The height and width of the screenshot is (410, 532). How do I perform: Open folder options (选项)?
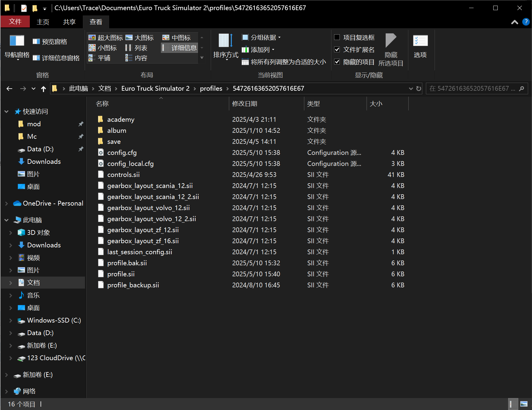pyautogui.click(x=420, y=47)
